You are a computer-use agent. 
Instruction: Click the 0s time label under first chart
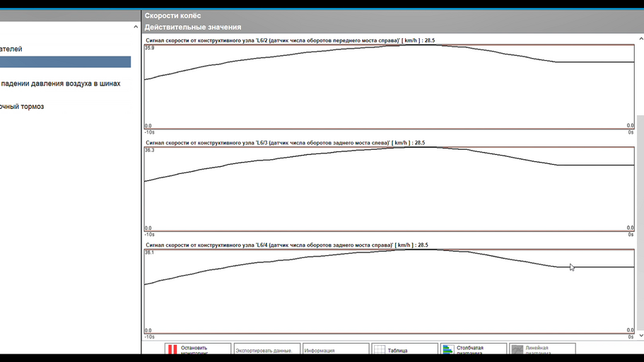click(x=631, y=132)
